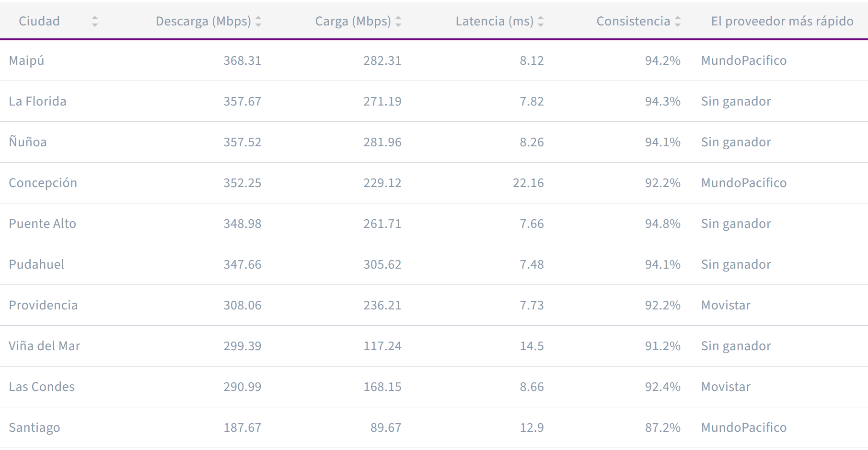This screenshot has height=450, width=868.
Task: Select the Ciudad column header
Action: pos(39,21)
